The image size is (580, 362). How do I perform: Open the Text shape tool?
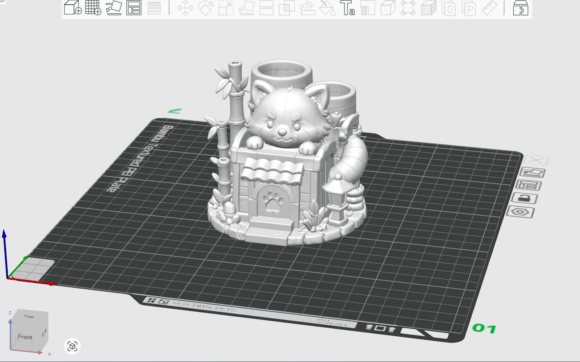click(347, 7)
